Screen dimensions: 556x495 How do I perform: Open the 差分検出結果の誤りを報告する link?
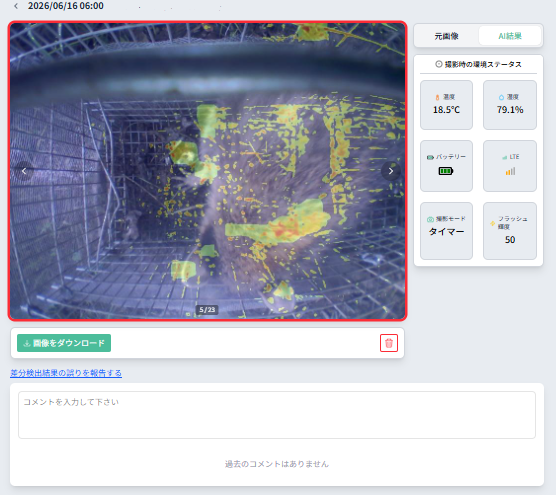click(66, 373)
